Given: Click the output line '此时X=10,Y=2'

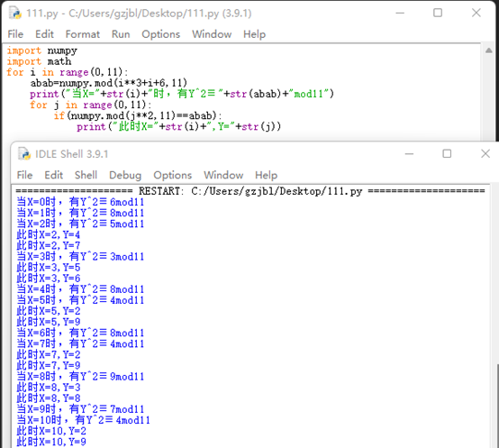Looking at the screenshot, I should pos(51,431).
